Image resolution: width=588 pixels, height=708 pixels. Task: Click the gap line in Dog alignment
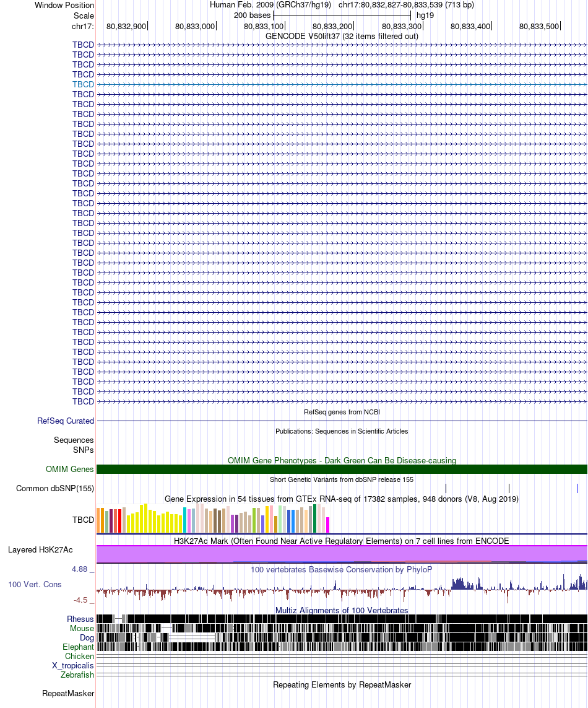tap(192, 637)
